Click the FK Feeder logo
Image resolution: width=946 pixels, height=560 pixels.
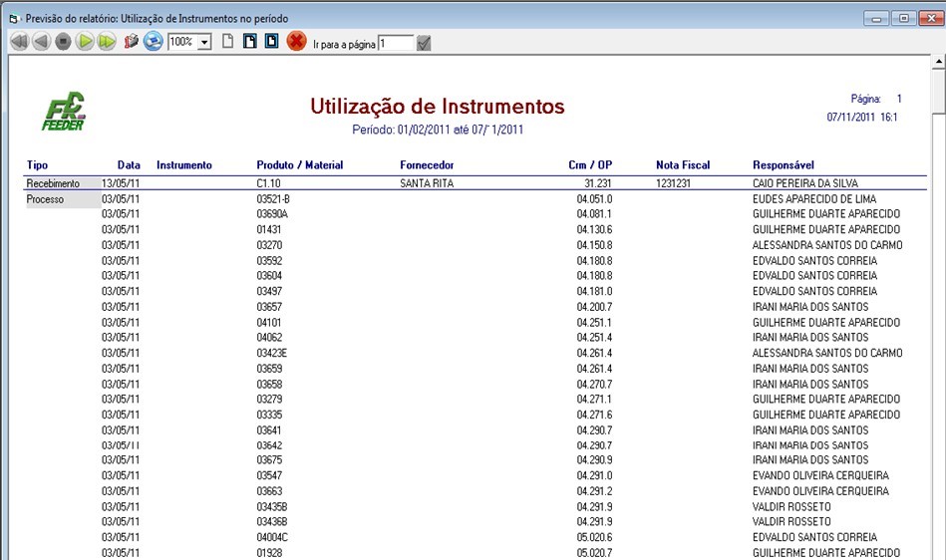coord(64,112)
